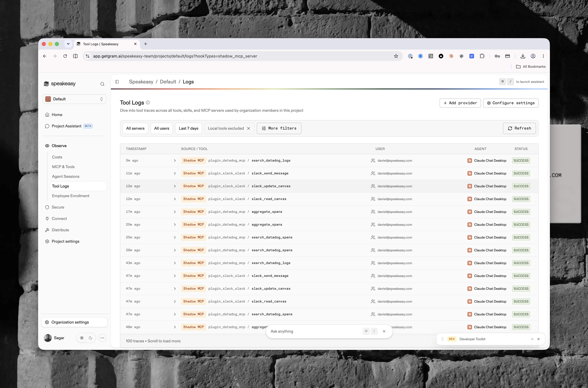The height and width of the screenshot is (388, 588).
Task: Switch to dark theme moon toggle
Action: coord(90,338)
